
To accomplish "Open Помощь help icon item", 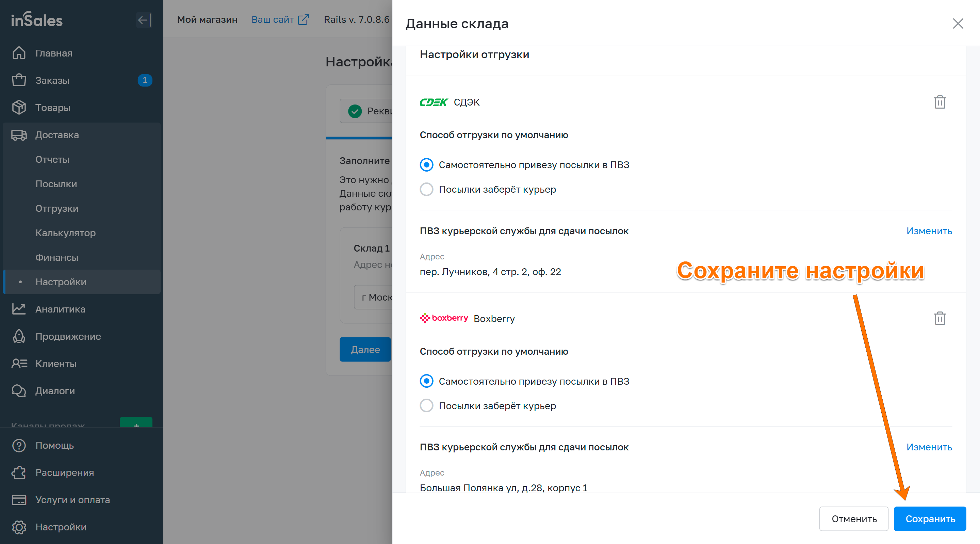I will tap(54, 445).
